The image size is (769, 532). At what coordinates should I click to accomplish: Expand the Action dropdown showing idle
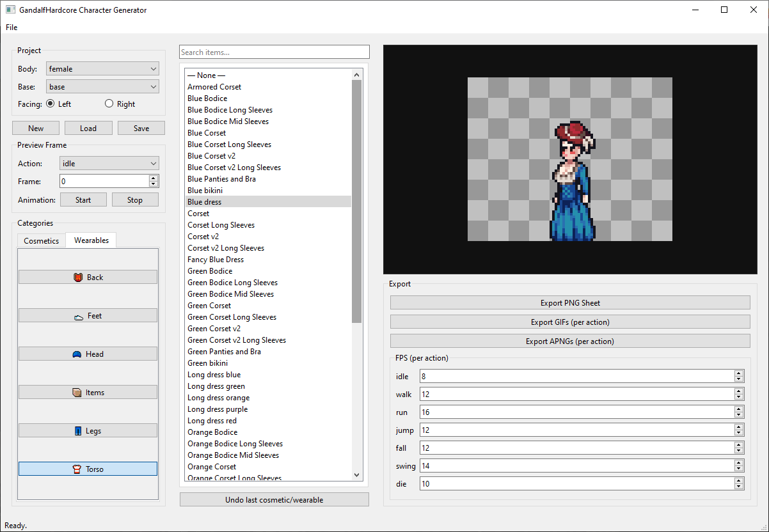[109, 164]
